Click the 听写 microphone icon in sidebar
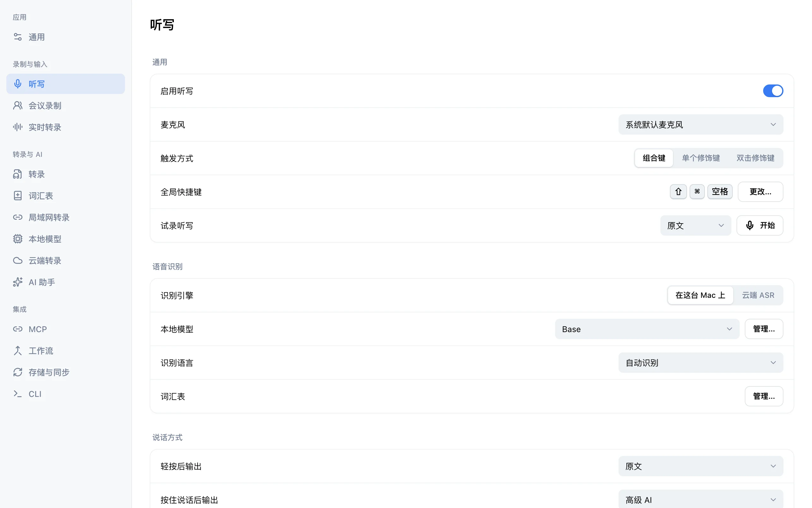Screen dimensions: 812x508 click(17, 84)
